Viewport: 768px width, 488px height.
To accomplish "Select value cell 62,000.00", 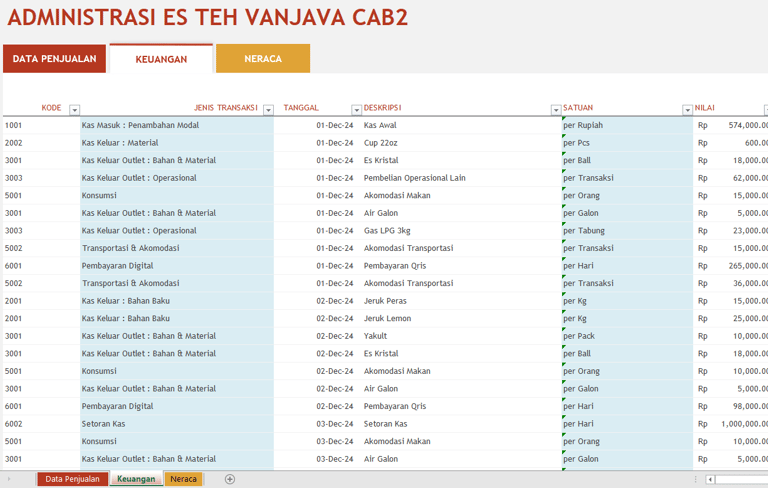I will coord(731,178).
